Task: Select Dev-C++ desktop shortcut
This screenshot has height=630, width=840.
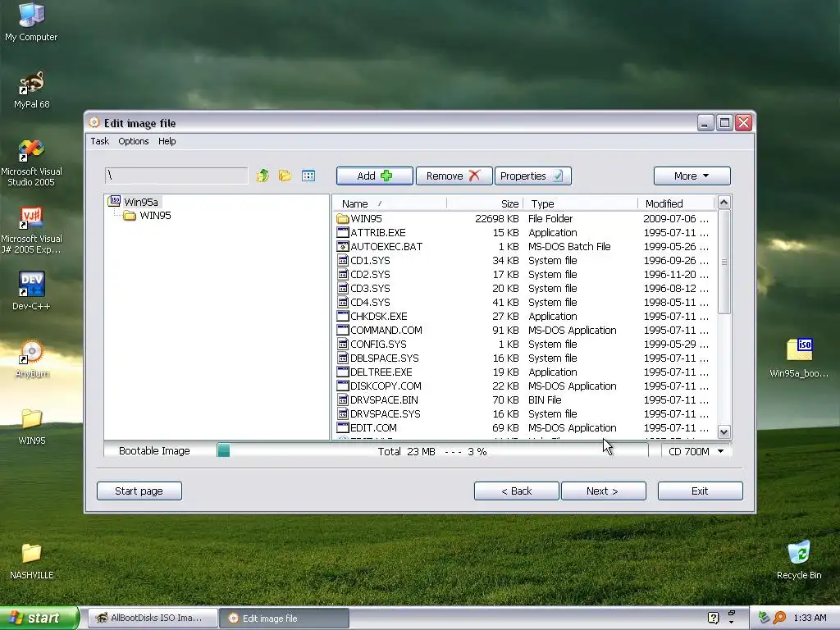Action: (x=31, y=291)
